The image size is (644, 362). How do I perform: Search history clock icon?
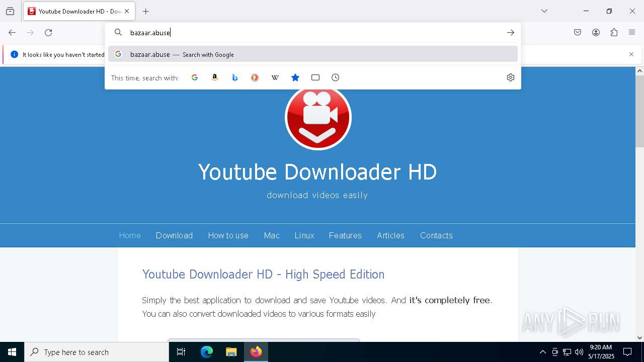(336, 77)
